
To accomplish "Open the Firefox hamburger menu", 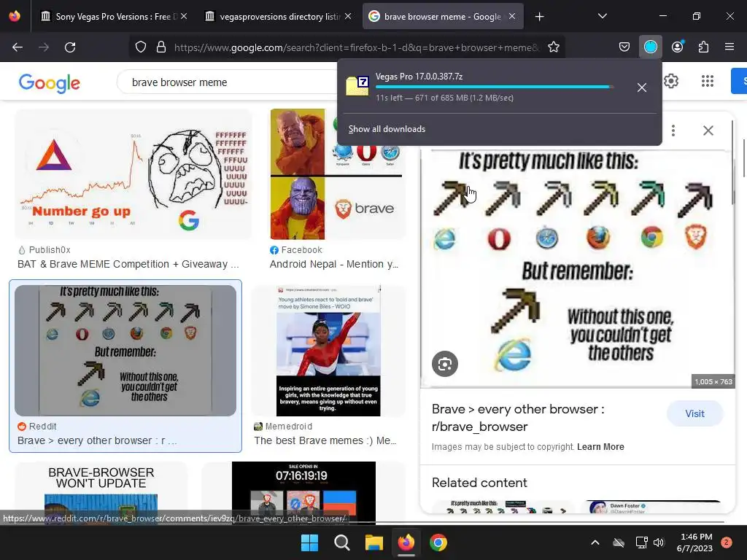I will 729,47.
